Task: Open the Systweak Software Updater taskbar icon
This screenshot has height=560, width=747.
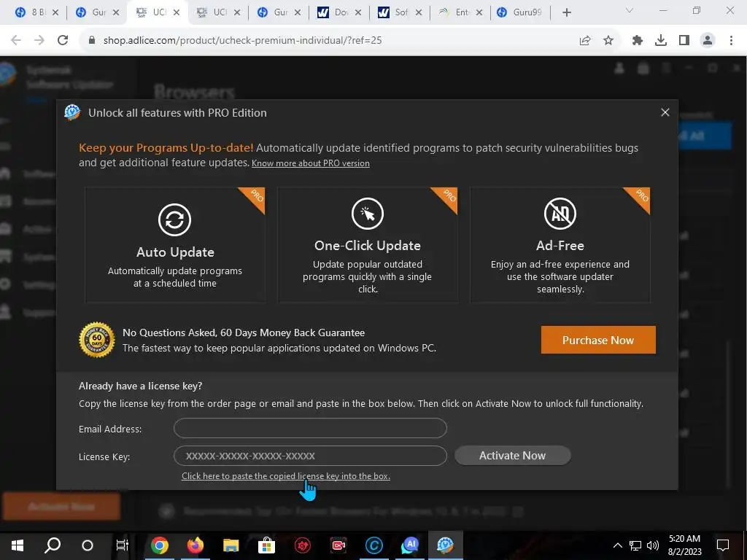Action: click(x=446, y=545)
